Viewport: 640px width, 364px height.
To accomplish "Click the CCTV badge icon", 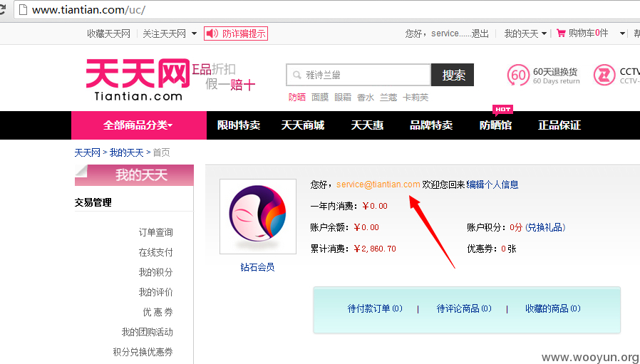I will click(x=604, y=75).
